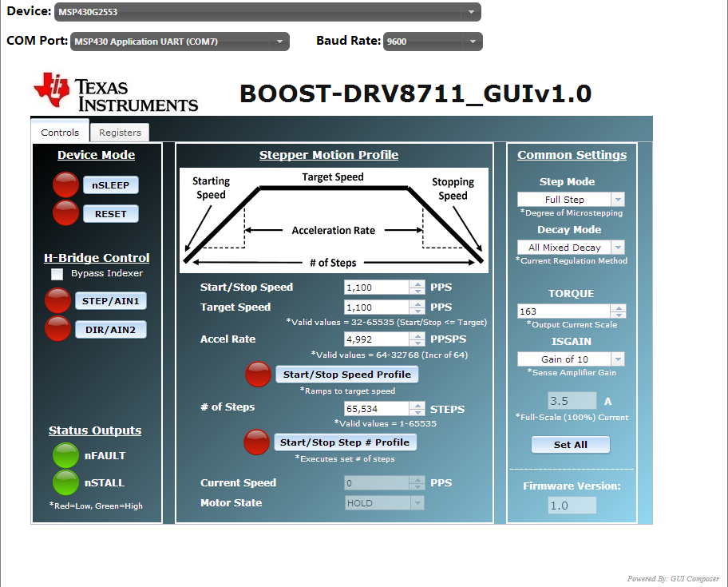Click the Status Outputs heading
Viewport: 728px width, 587px height.
(95, 430)
